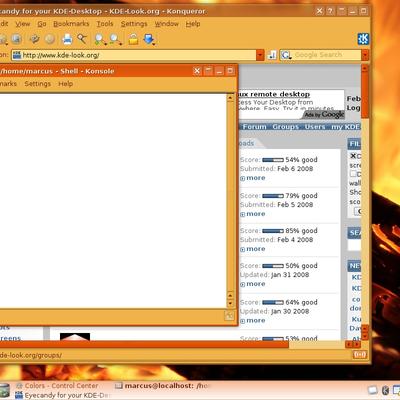This screenshot has height=400, width=400.
Task: Click the What's This help button in Konqueror titlebar
Action: (330, 11)
